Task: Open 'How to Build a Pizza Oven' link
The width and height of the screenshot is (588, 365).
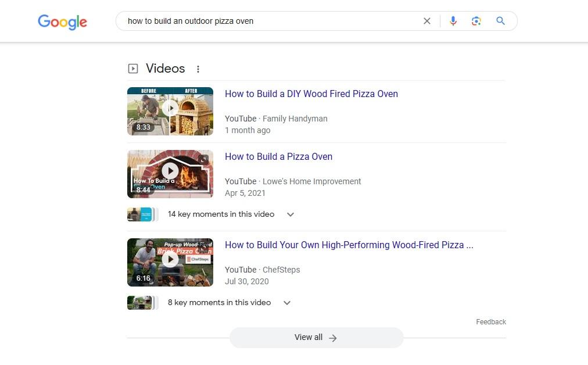Action: click(278, 156)
